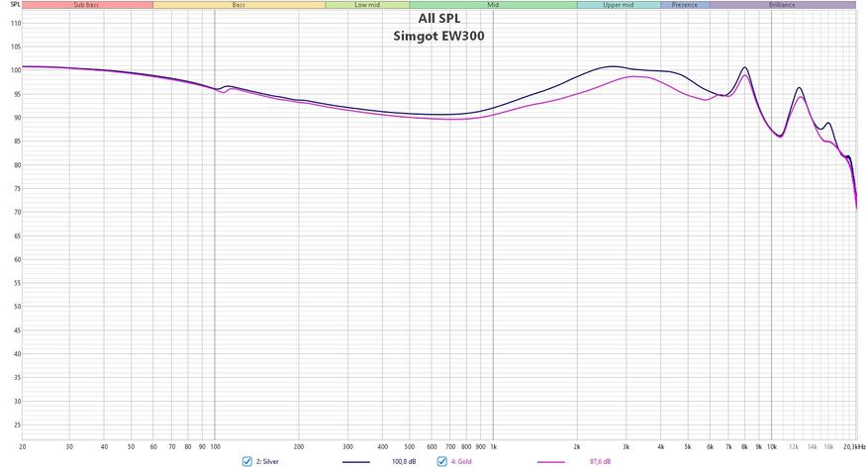Click the Presence band header
Image resolution: width=868 pixels, height=468 pixels.
(685, 5)
